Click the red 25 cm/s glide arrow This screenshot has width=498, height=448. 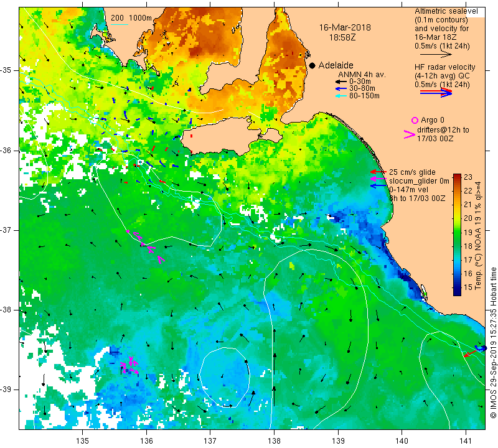[378, 172]
